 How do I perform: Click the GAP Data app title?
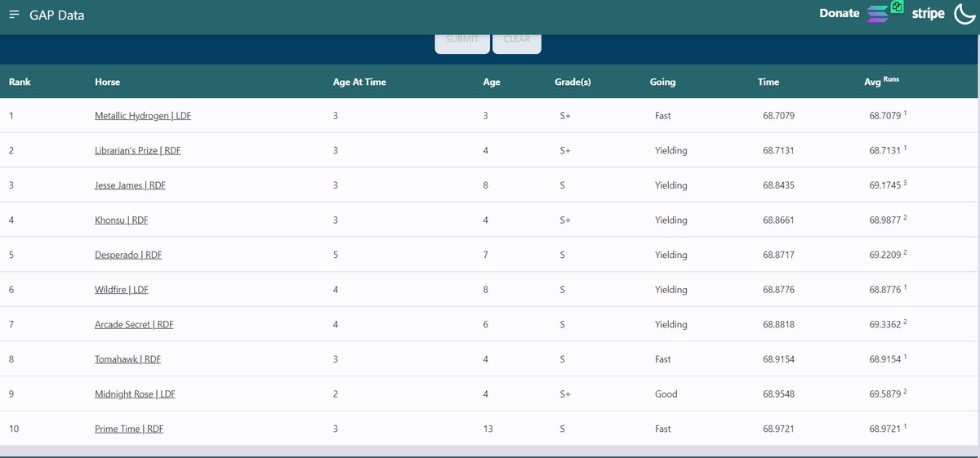[x=56, y=16]
